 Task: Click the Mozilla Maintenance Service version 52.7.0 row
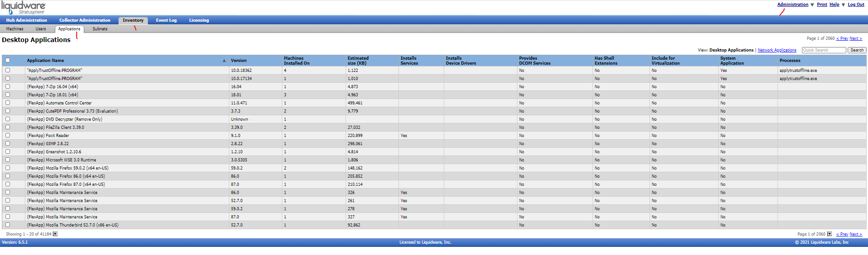(434, 201)
